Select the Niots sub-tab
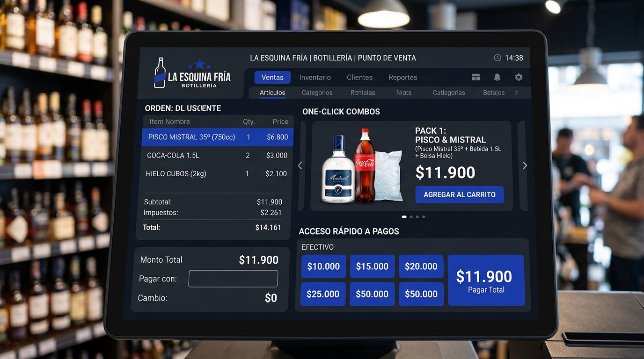This screenshot has height=359, width=644. 404,93
